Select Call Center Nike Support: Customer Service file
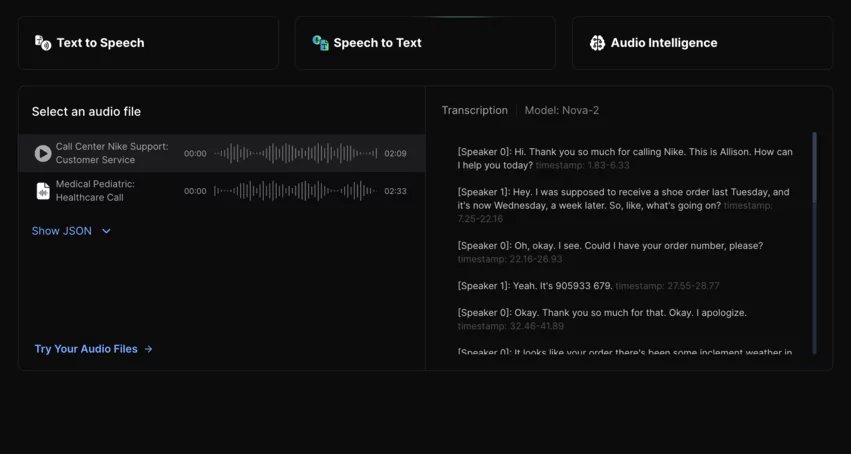 click(221, 154)
